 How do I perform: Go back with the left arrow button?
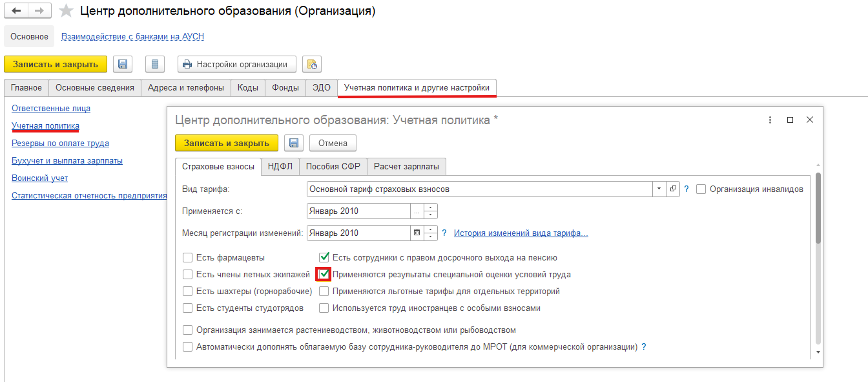point(17,11)
